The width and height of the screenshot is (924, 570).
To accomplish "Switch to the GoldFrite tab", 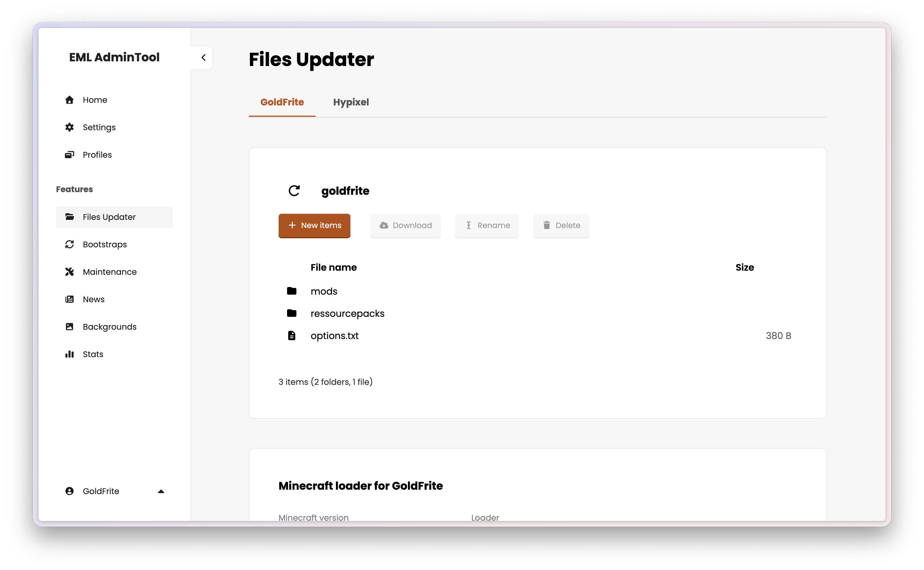I will (x=282, y=102).
